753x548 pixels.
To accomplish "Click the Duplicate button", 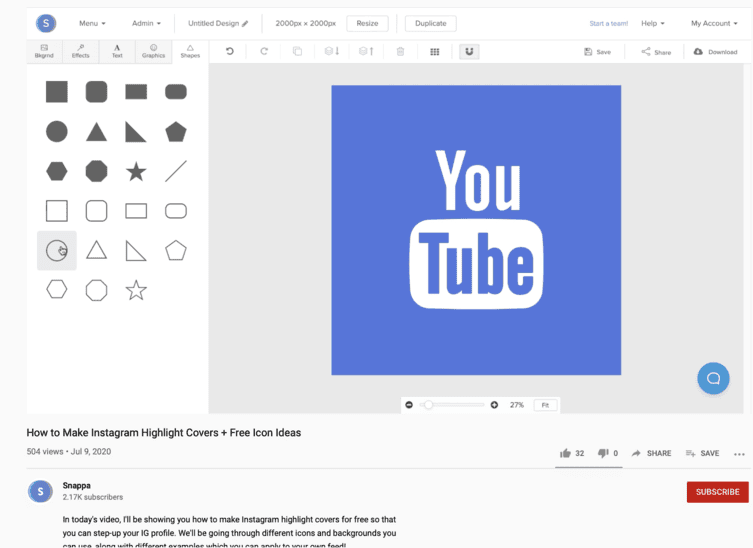I will tap(431, 23).
